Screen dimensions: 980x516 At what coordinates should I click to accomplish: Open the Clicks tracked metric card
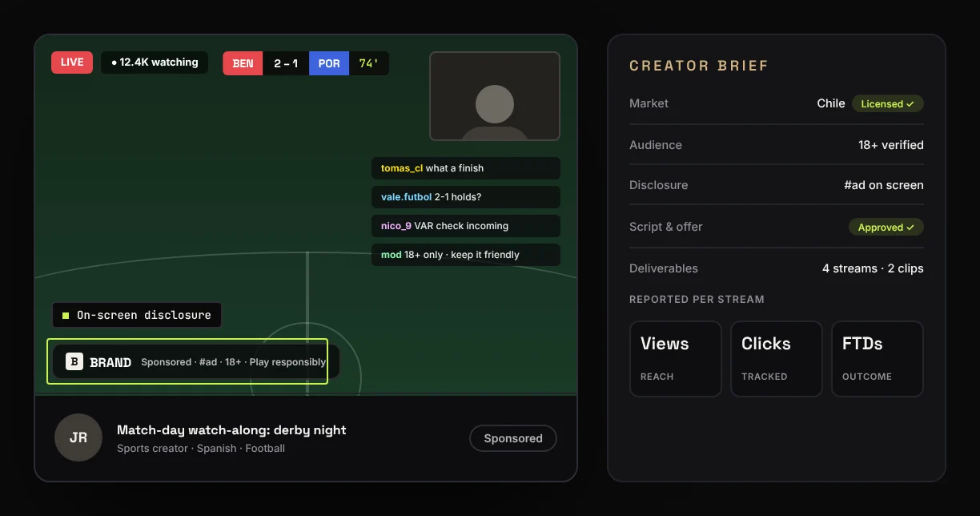(x=777, y=359)
